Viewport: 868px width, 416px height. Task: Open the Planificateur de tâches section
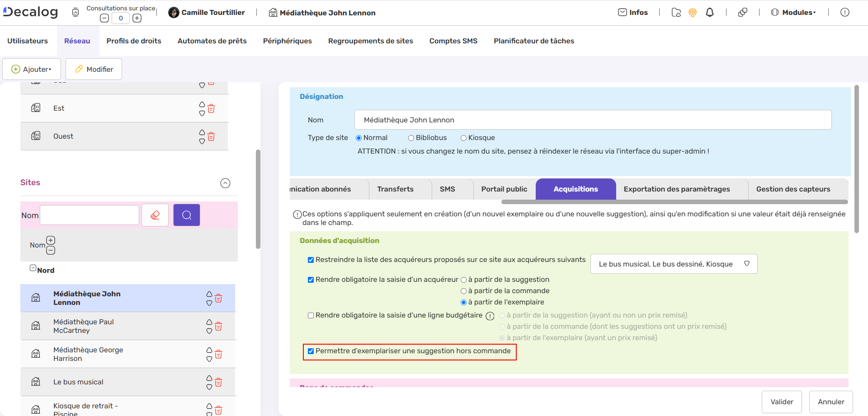(x=533, y=41)
